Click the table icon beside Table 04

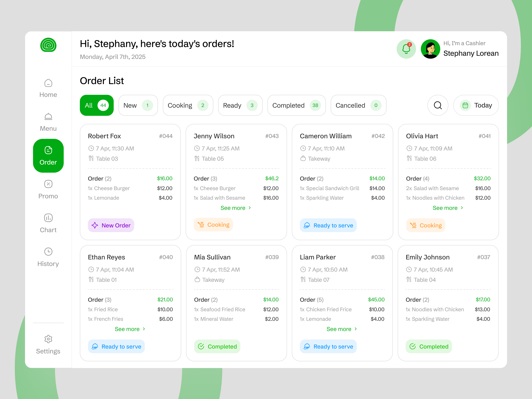pyautogui.click(x=409, y=280)
